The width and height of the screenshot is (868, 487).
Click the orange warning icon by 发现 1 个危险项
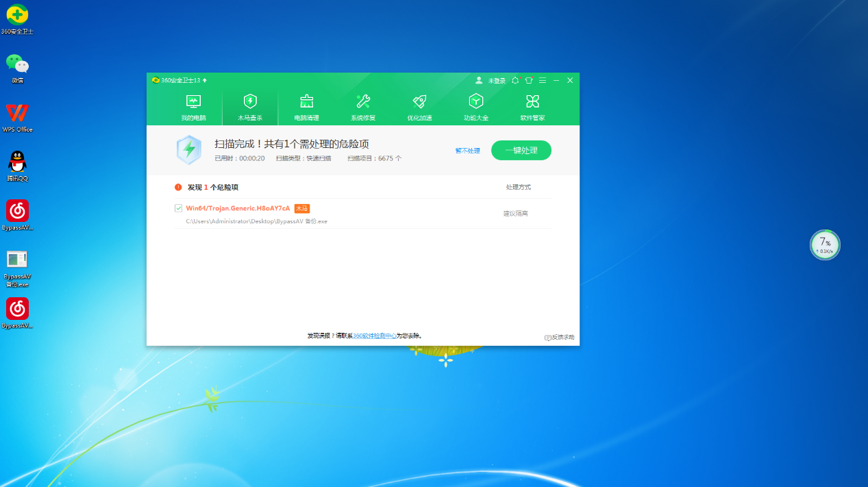pos(178,187)
